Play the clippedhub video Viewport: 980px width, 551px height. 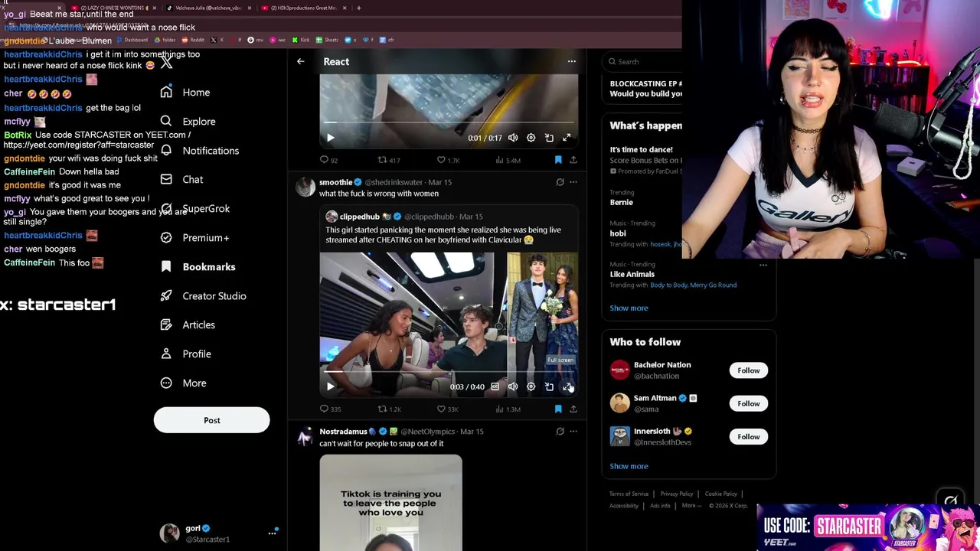pos(330,386)
